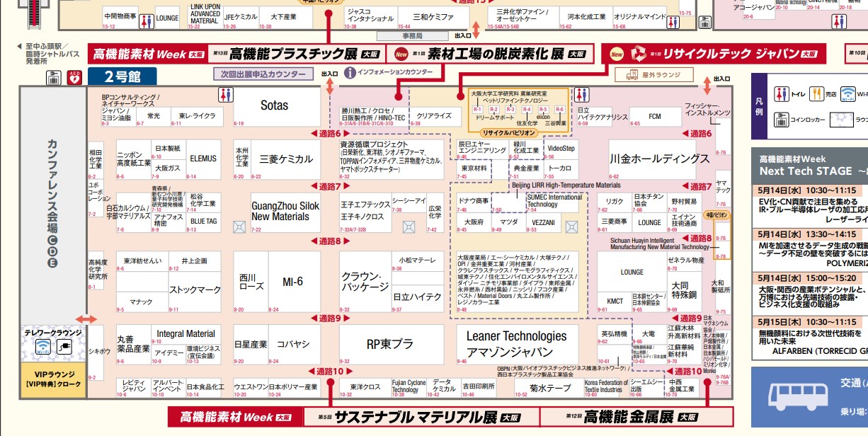Click the 三菱ケミカル booth
Screen dimensions: 868x436
tap(284, 159)
